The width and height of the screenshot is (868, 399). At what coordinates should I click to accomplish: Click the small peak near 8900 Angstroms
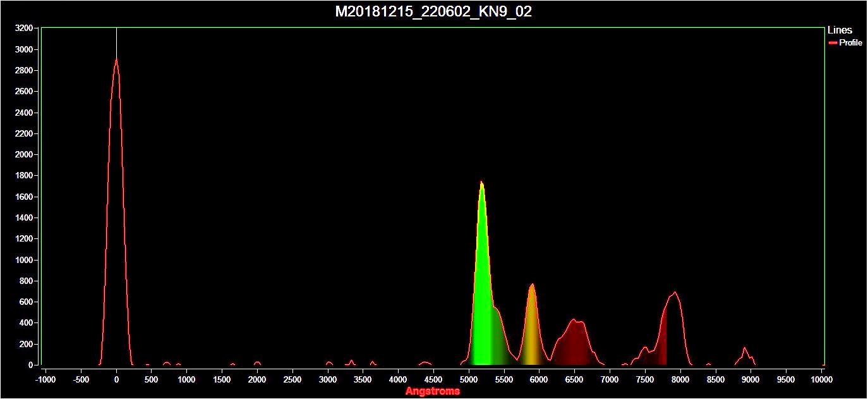tap(745, 348)
